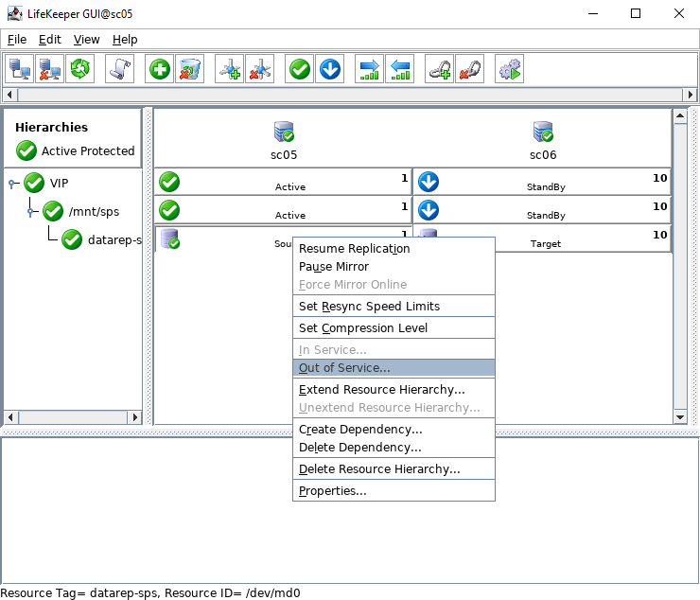Open the File menu
This screenshot has width=700, height=600.
(x=17, y=40)
